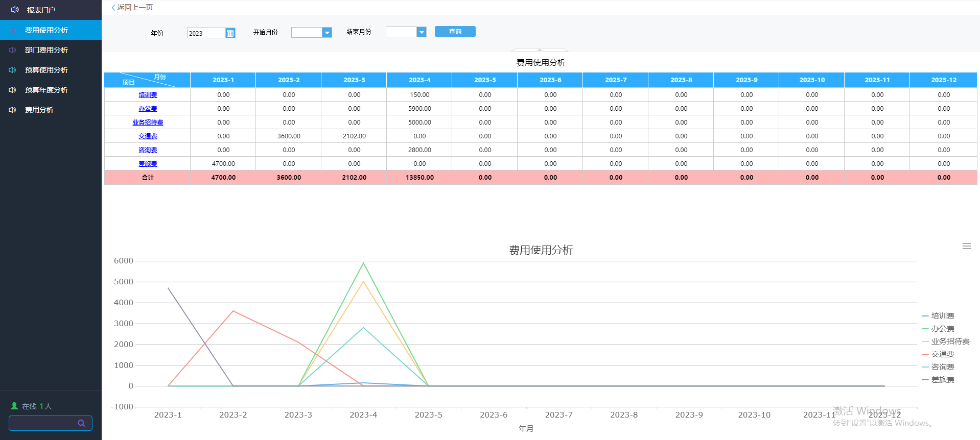Hide the 差旅费 line via legend
Screen dimensions: 980x440
pos(942,380)
